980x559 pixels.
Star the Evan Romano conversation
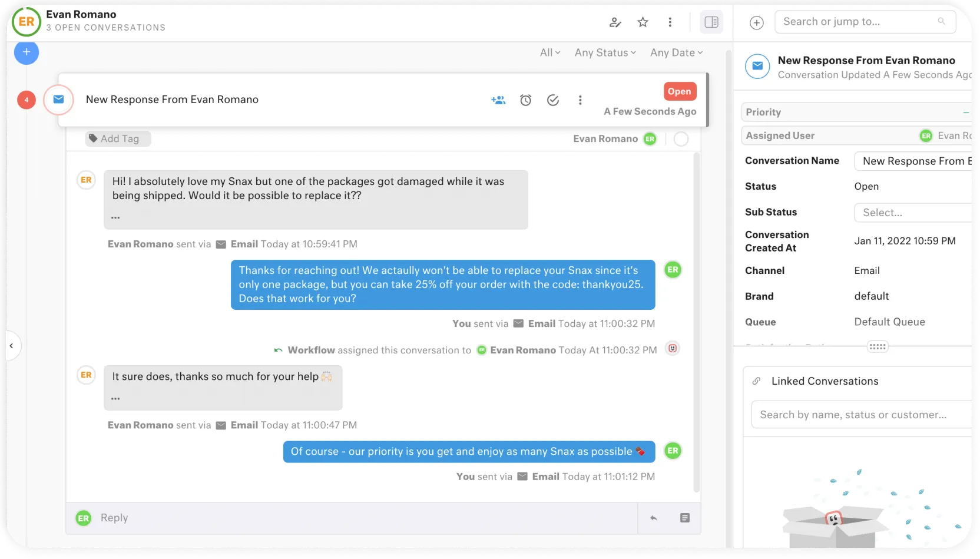(x=643, y=22)
